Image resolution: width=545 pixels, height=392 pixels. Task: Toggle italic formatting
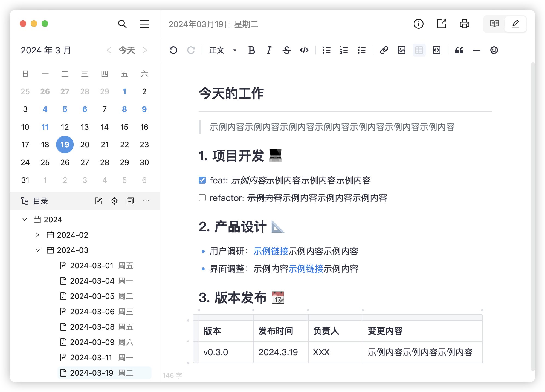pyautogui.click(x=269, y=50)
